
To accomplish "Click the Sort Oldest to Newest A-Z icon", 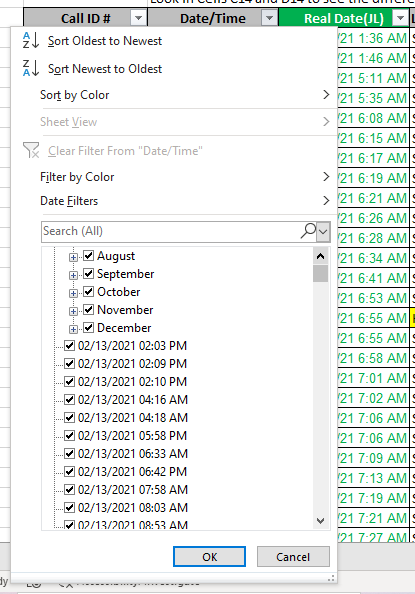I will pyautogui.click(x=31, y=40).
